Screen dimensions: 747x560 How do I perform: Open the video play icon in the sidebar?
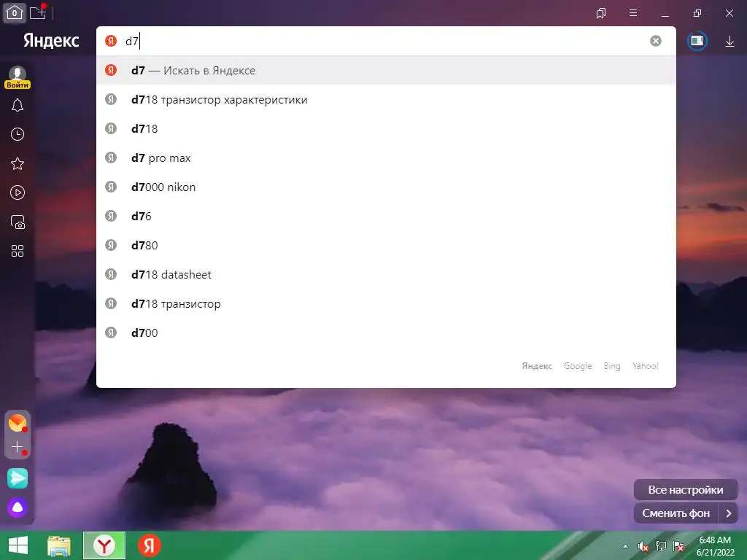click(18, 192)
